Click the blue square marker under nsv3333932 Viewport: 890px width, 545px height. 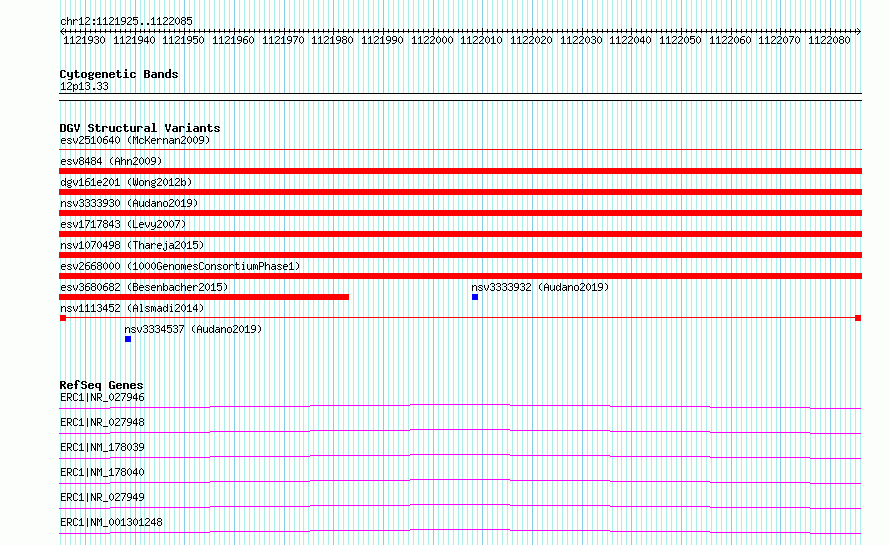tap(475, 297)
